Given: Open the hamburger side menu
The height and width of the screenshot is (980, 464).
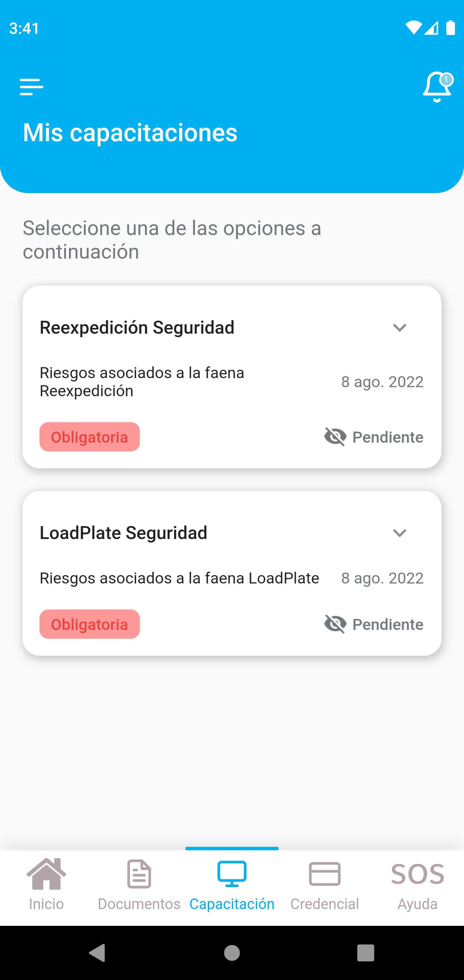Looking at the screenshot, I should [32, 87].
